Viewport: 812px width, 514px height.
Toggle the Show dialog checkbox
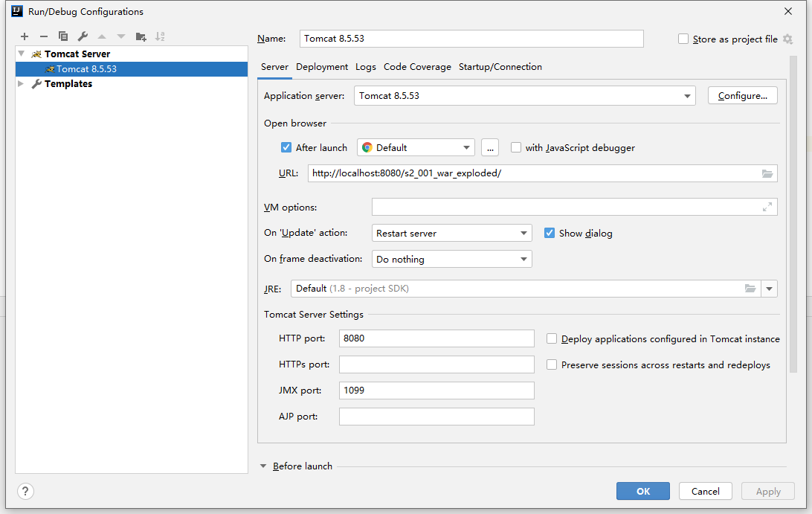pos(550,233)
